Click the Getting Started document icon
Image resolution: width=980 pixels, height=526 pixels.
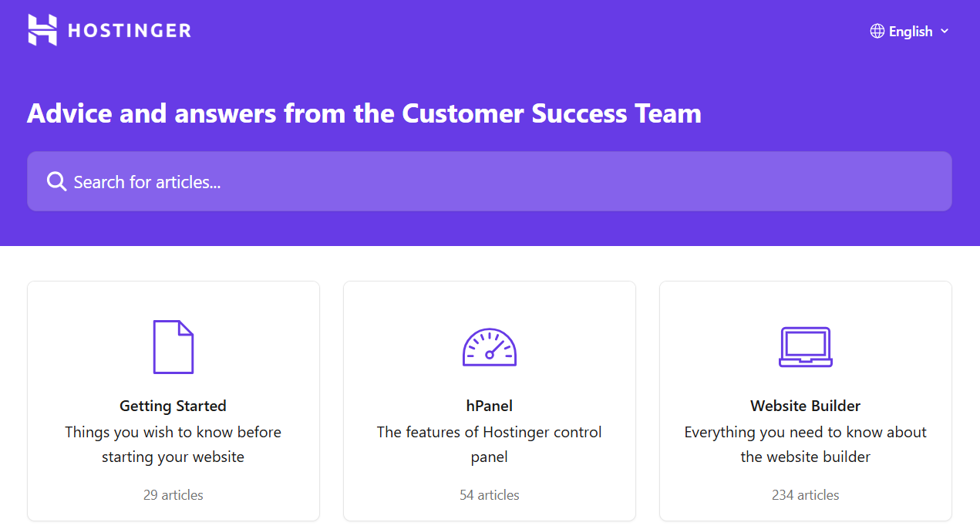[x=173, y=347]
